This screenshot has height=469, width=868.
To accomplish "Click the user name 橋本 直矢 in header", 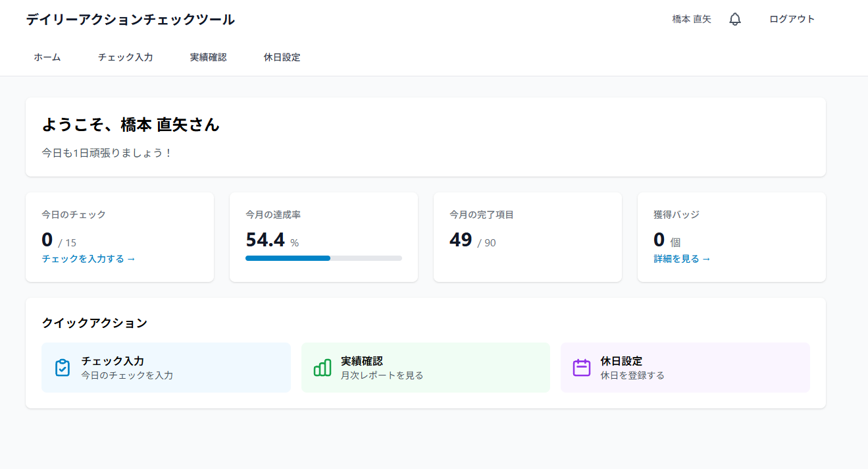I will coord(692,20).
